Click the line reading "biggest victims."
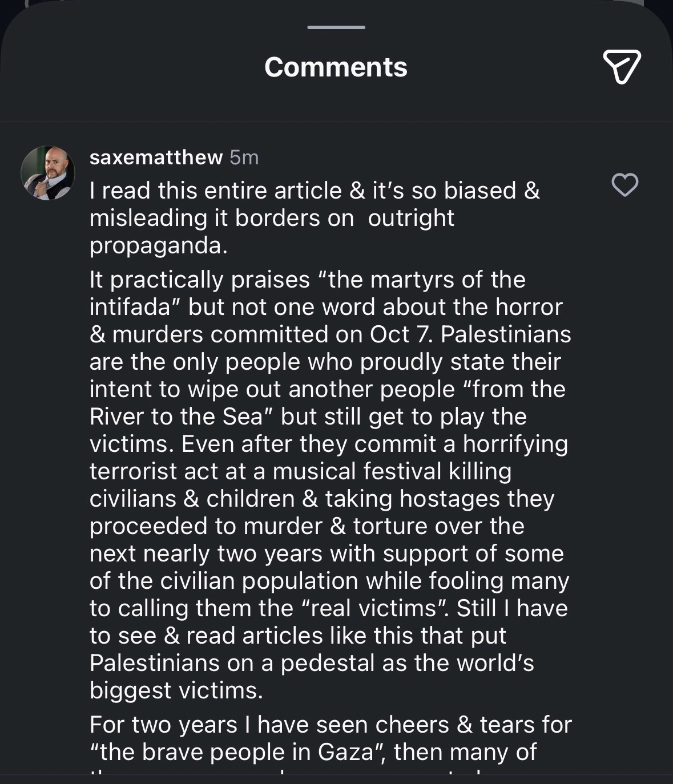673x784 pixels. tap(176, 690)
